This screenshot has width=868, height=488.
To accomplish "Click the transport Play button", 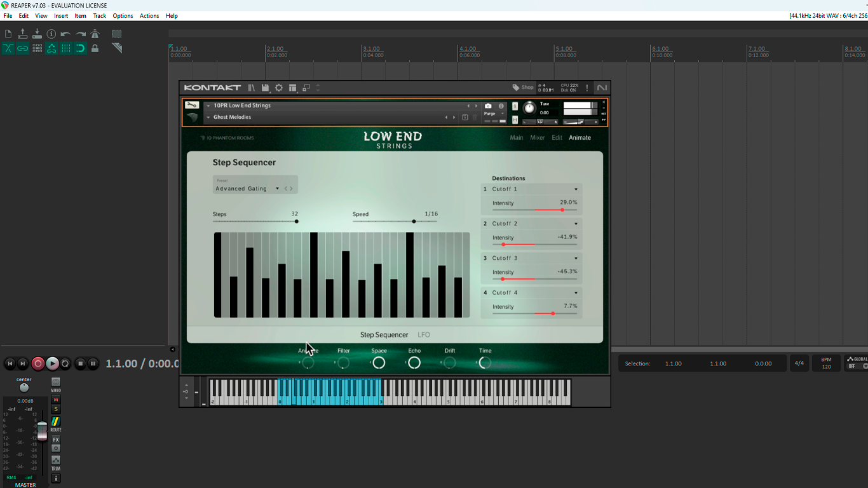I will (52, 363).
